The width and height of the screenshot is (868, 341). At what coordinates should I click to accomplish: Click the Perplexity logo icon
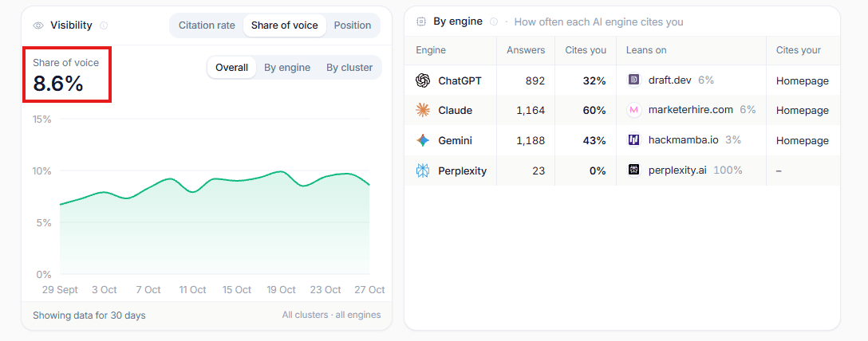point(423,170)
